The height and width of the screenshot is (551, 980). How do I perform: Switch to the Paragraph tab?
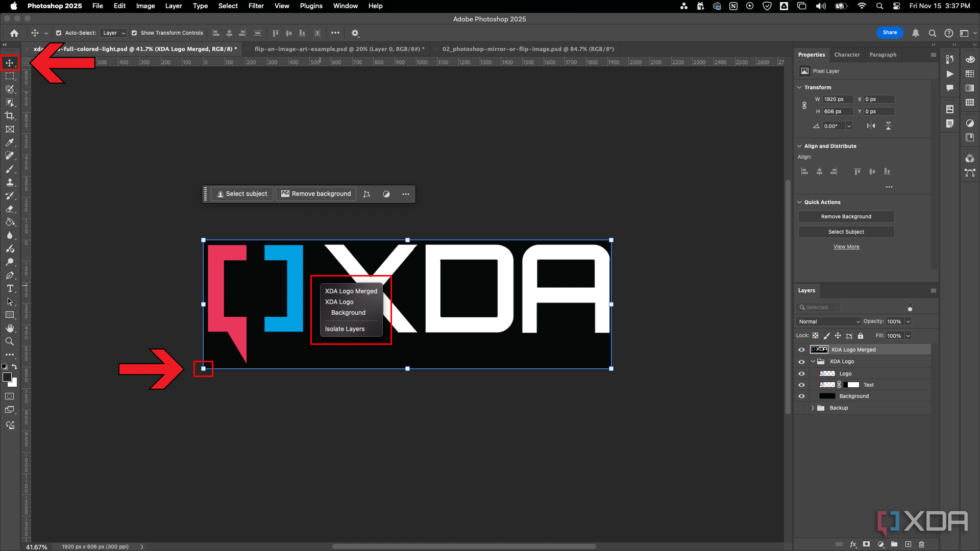pos(883,55)
